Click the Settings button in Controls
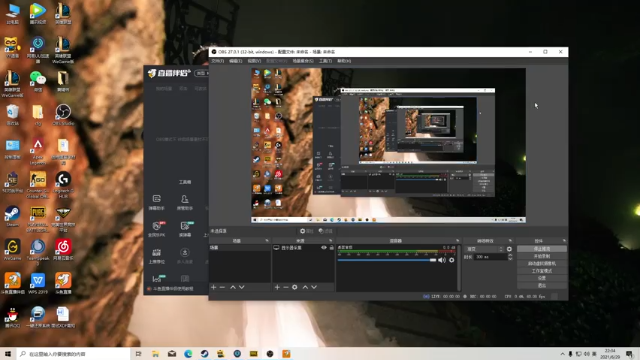Viewport: 640px width, 360px height. tap(542, 278)
